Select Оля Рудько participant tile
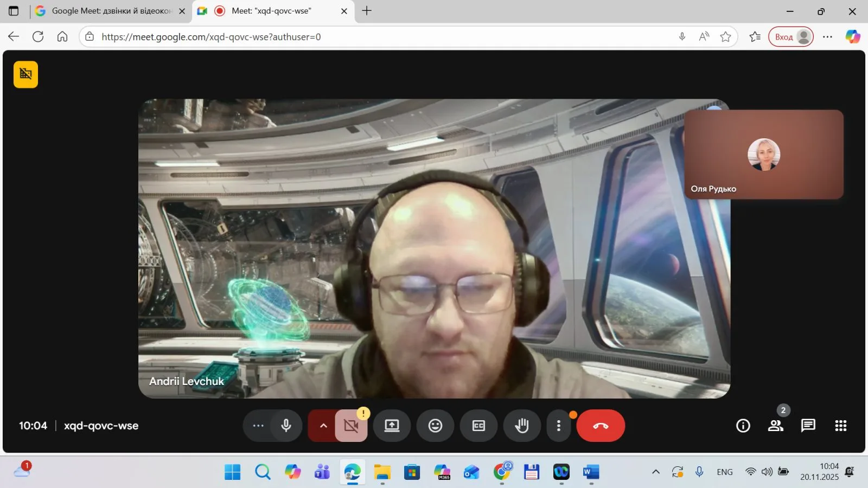 [x=763, y=155]
